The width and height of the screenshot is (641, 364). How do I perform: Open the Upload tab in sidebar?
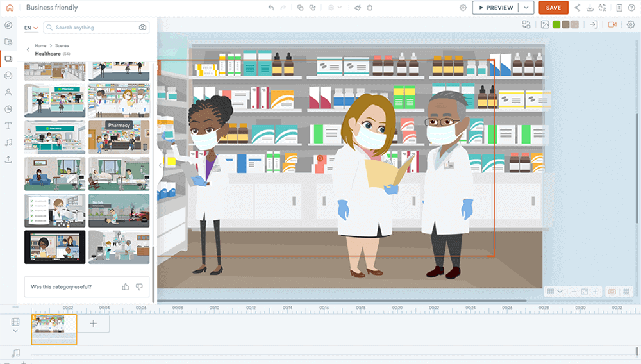(8, 160)
